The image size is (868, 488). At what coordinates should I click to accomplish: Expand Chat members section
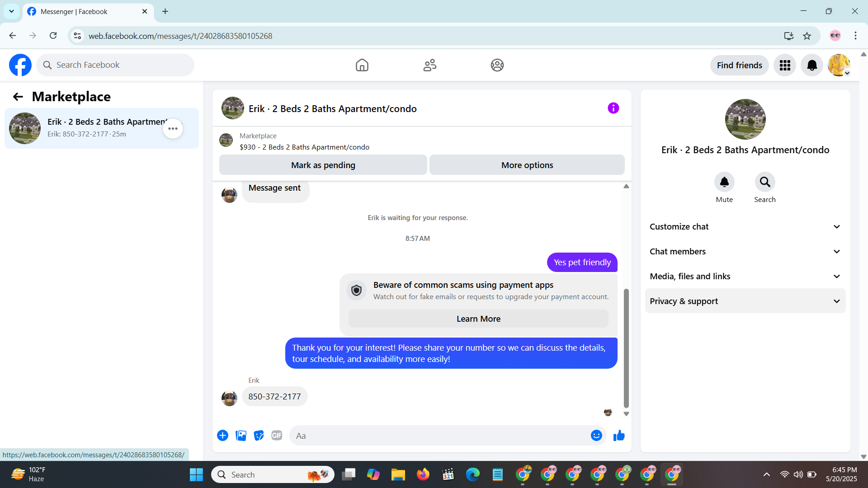coord(745,252)
